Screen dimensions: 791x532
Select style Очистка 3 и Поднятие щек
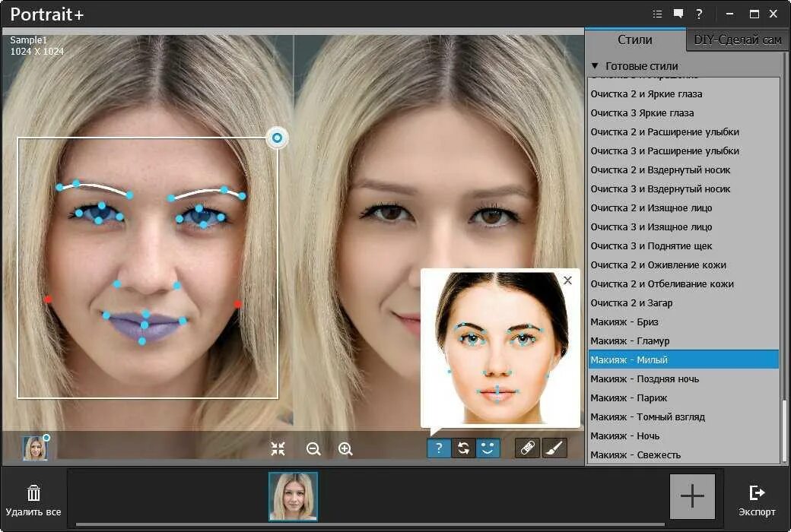684,246
